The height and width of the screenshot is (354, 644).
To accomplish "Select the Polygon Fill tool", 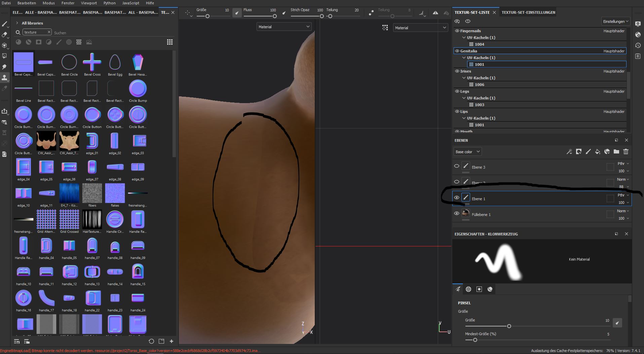I will (x=4, y=56).
